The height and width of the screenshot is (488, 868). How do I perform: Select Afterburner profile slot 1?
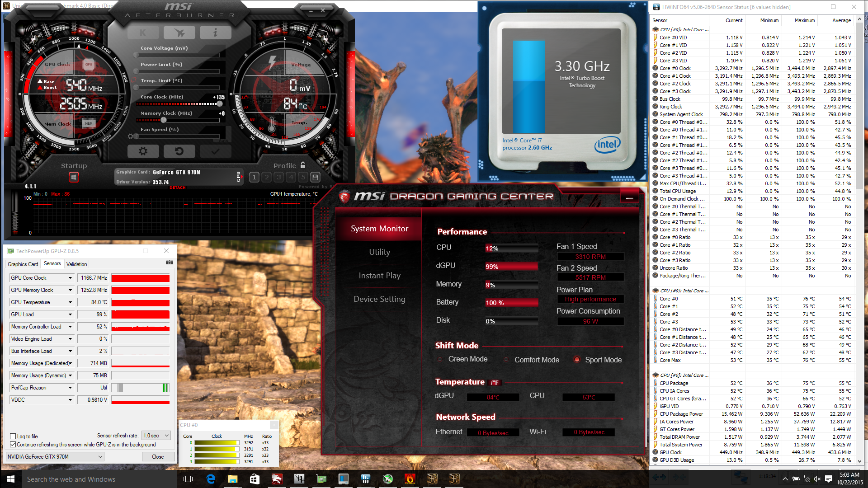tap(255, 177)
